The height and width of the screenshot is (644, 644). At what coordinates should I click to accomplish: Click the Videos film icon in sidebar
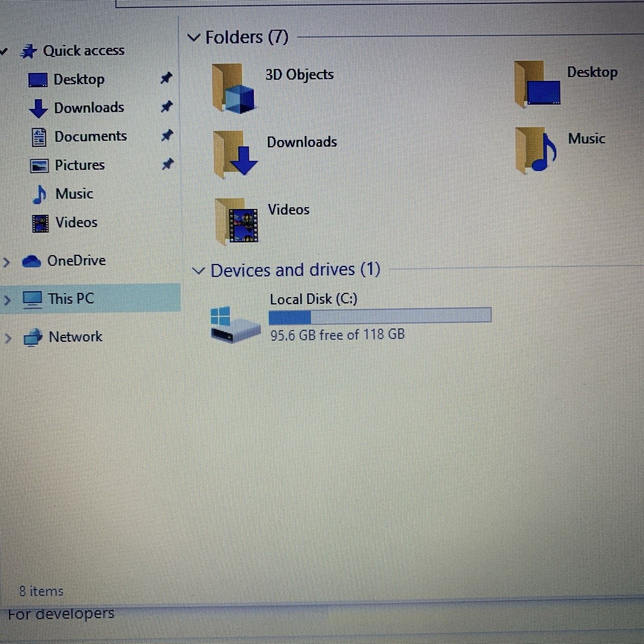pos(40,223)
